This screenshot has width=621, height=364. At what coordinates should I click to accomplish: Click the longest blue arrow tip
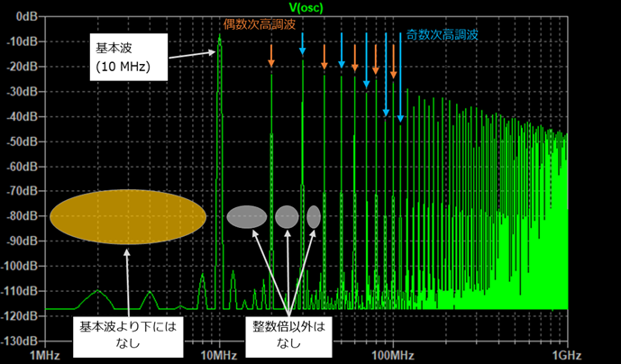coord(400,119)
